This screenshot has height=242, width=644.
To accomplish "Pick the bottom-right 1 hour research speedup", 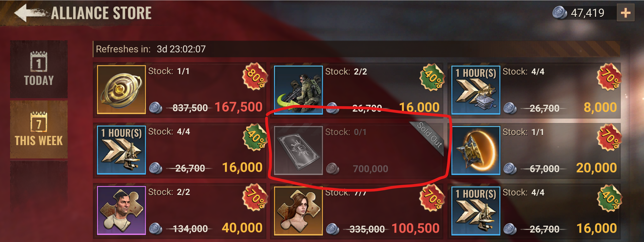I will [476, 211].
